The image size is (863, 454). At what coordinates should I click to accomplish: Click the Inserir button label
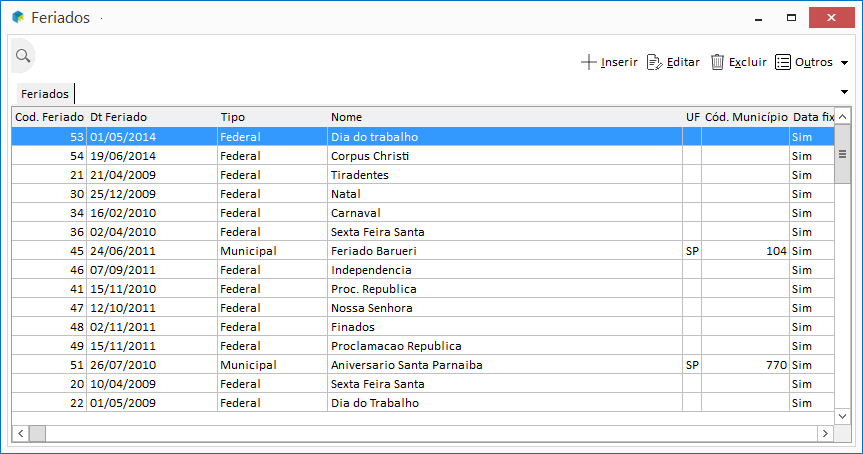[619, 62]
